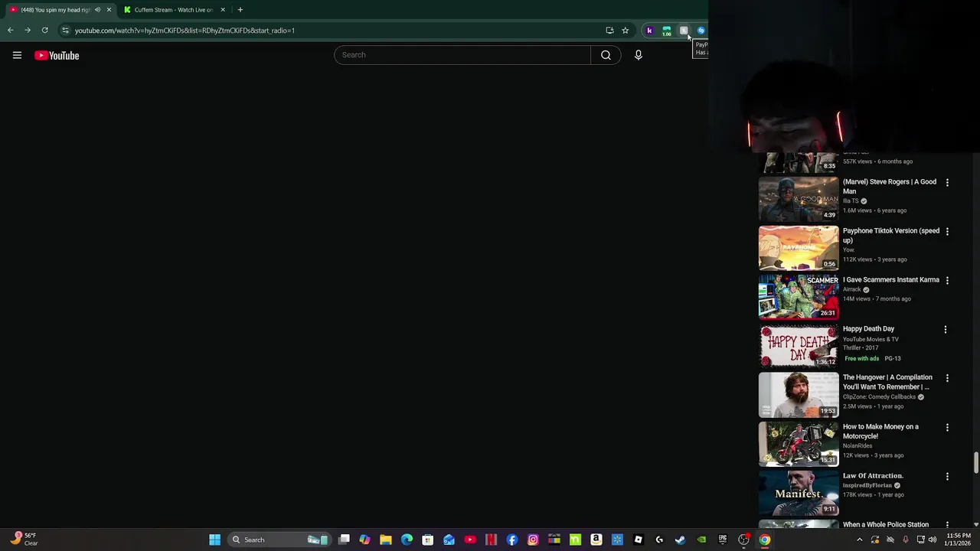The width and height of the screenshot is (980, 551).
Task: Click the taskbar volume speaker icon
Action: pos(933,540)
